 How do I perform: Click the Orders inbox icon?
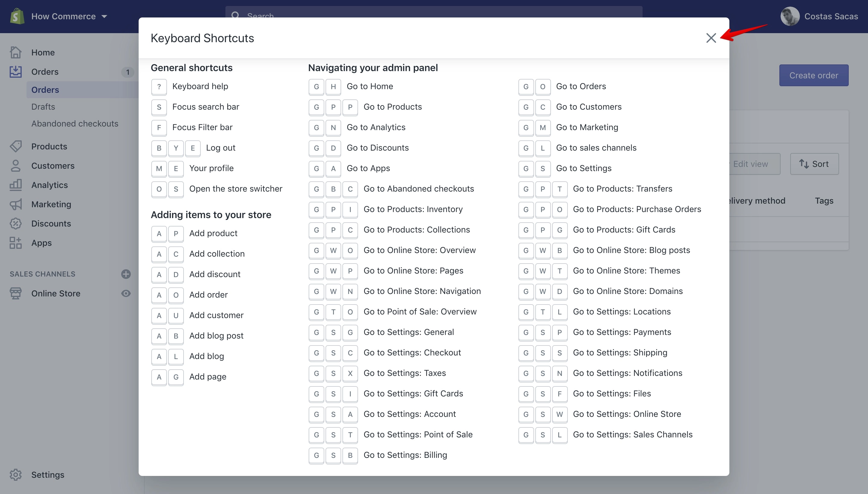pyautogui.click(x=16, y=72)
